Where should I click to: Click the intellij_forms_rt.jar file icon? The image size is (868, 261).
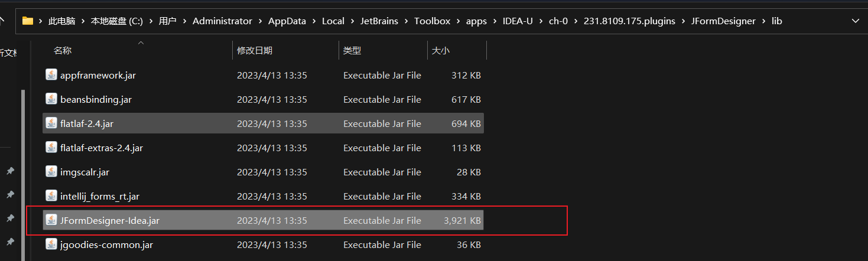click(x=51, y=196)
